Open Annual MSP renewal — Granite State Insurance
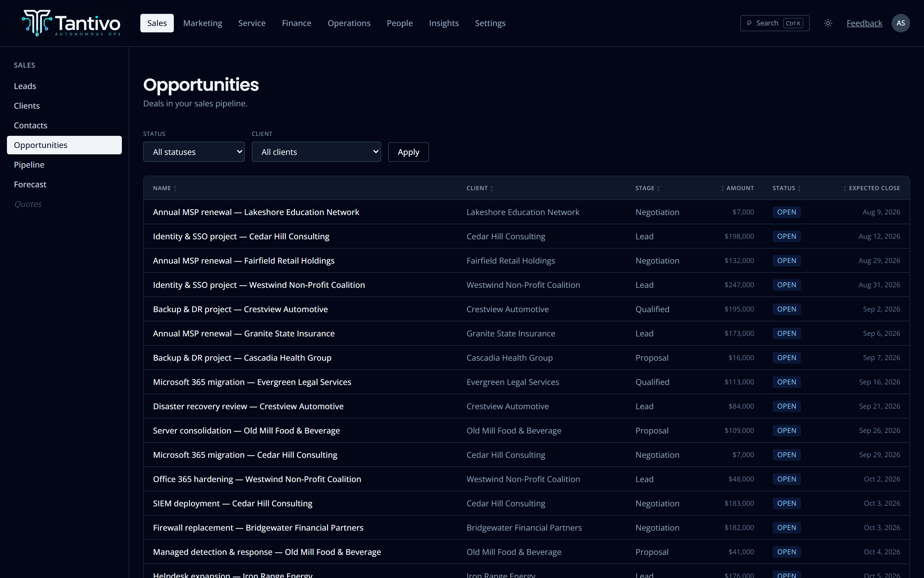 click(244, 334)
